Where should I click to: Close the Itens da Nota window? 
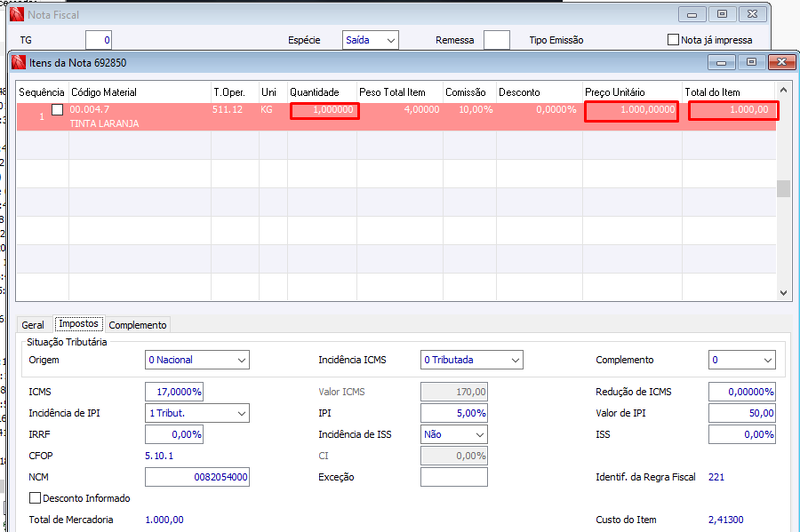(782, 62)
